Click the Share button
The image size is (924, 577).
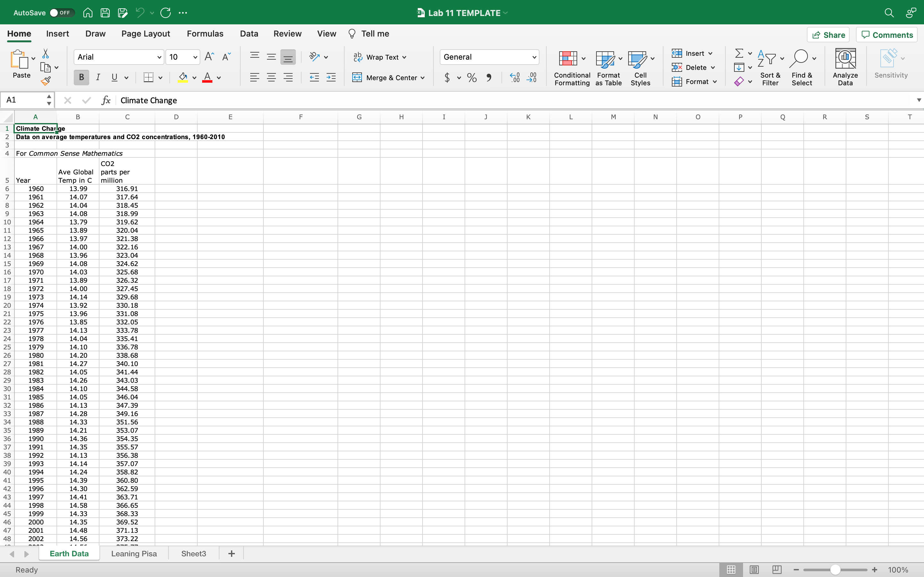(x=828, y=35)
